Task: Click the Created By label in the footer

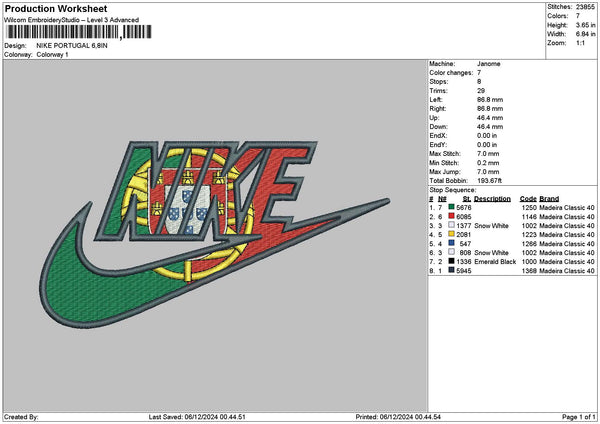Action: click(21, 417)
